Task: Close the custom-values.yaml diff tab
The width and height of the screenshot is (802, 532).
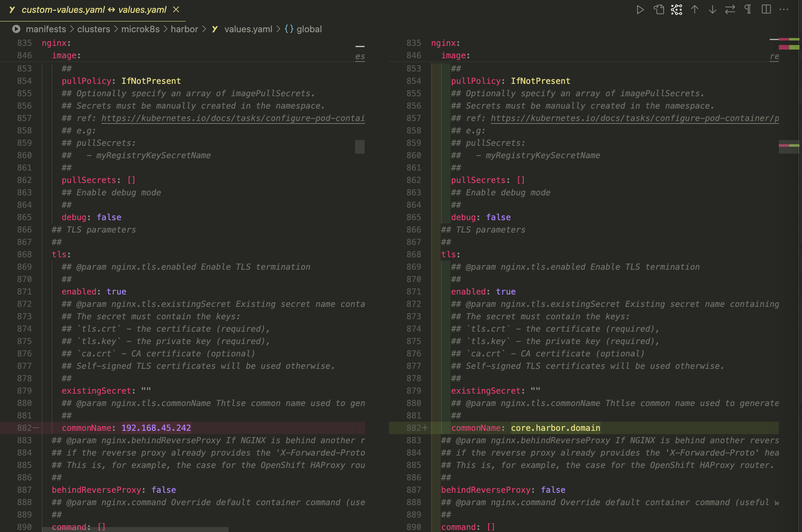Action: click(x=176, y=9)
